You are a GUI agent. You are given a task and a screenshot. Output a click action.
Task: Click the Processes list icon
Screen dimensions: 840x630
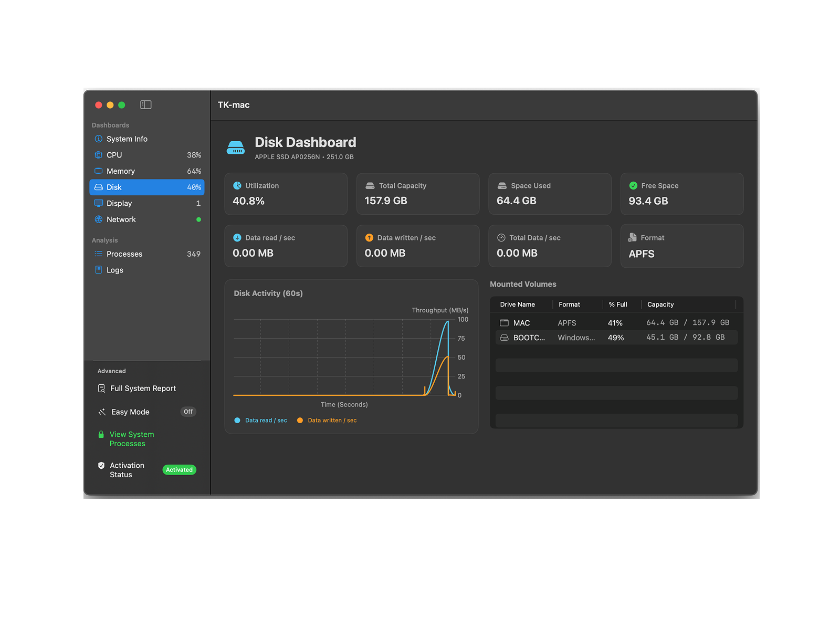pyautogui.click(x=98, y=254)
